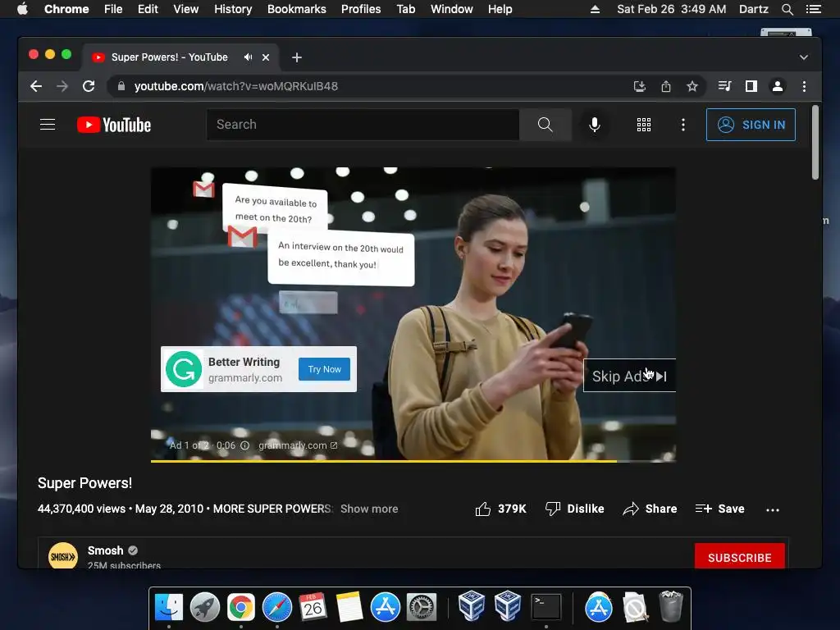Open Trash from the Dock
The height and width of the screenshot is (630, 840).
pos(671,606)
